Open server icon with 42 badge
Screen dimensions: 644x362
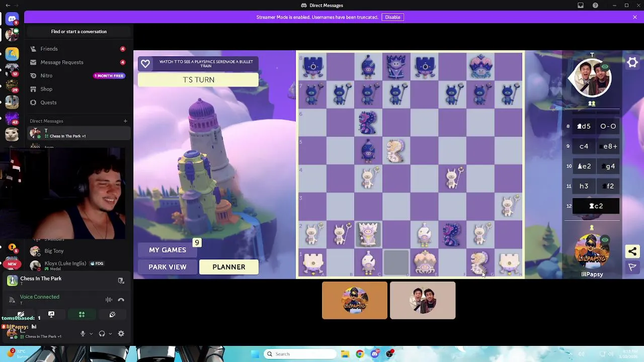12,118
